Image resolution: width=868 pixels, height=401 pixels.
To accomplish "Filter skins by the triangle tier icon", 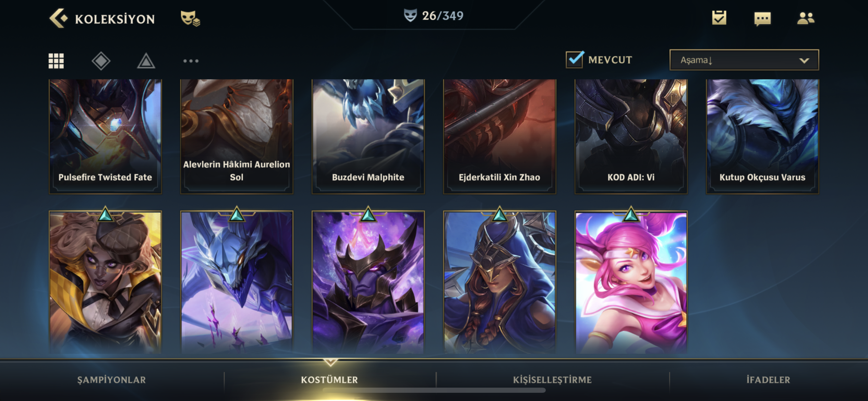I will pos(146,61).
